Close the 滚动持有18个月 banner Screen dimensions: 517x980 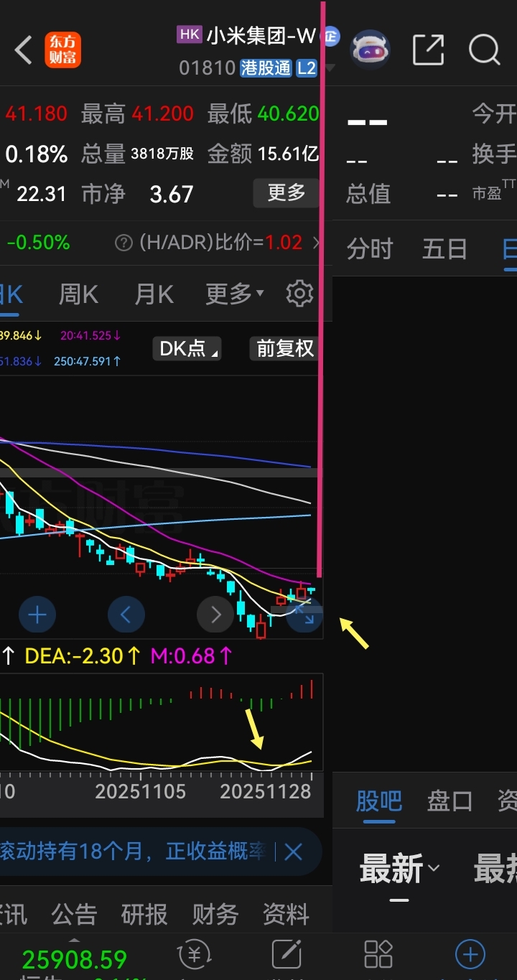pyautogui.click(x=294, y=852)
